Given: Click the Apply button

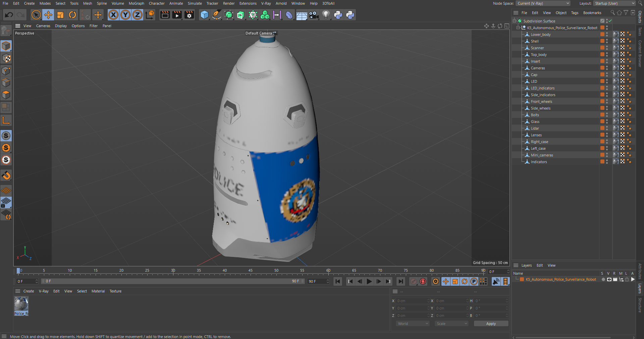Looking at the screenshot, I should 491,324.
